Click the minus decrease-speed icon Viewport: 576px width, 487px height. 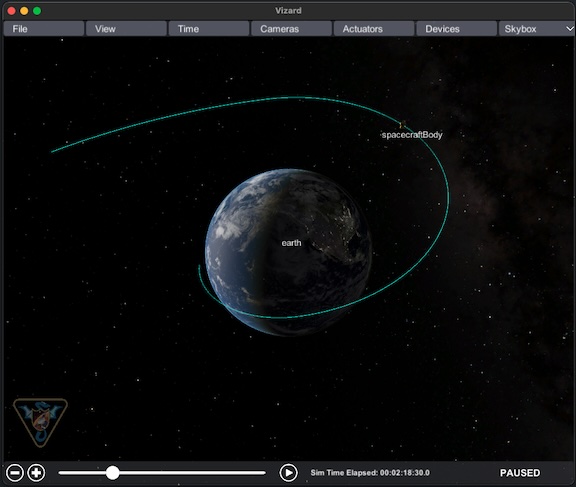coord(15,473)
